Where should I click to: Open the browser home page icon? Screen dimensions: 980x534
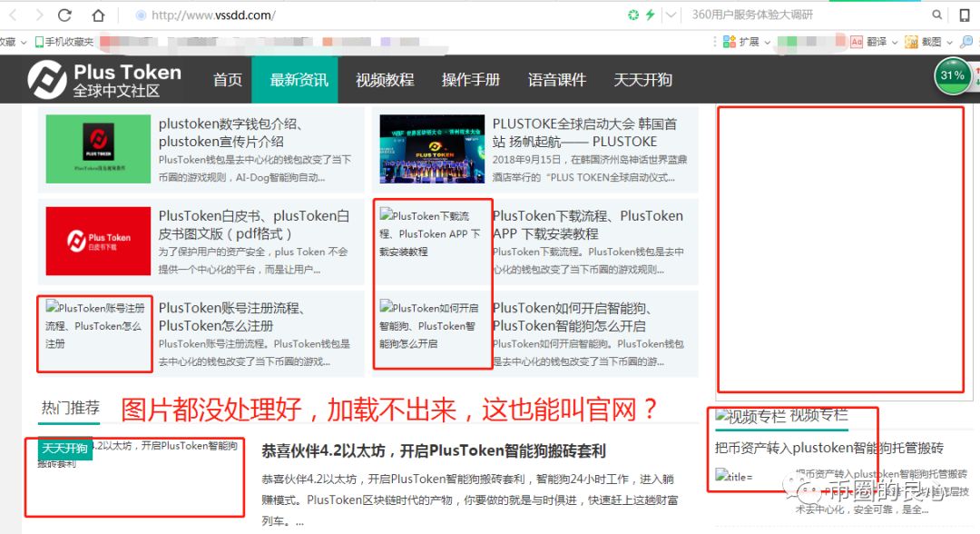97,15
